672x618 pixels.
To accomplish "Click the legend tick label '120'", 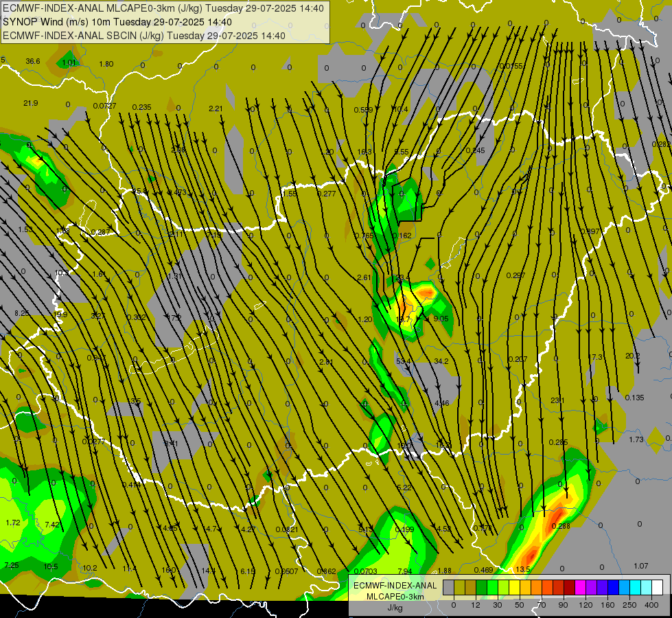I will click(586, 605).
